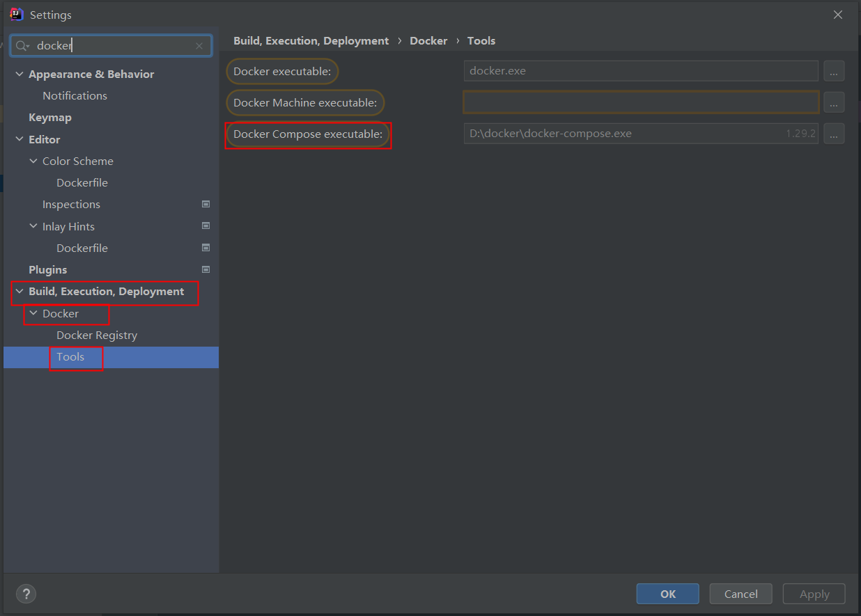Open Build, Execution, Deployment via breadcrumb

pyautogui.click(x=311, y=40)
